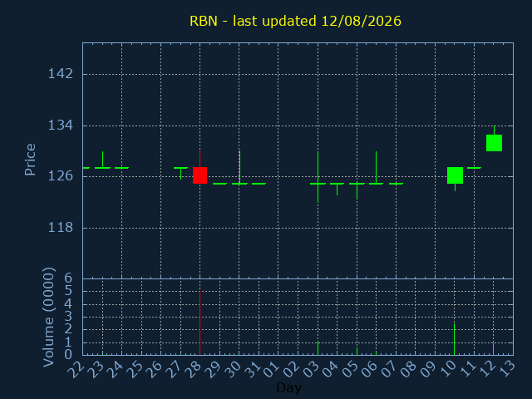This screenshot has width=532, height=399.
Task: Click the Volume (0000) axis title
Action: point(48,317)
